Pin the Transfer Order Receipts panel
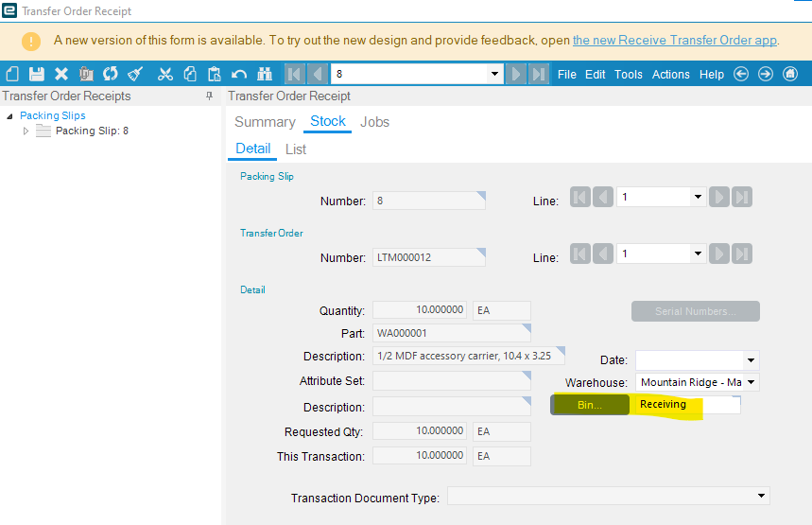 coord(209,96)
